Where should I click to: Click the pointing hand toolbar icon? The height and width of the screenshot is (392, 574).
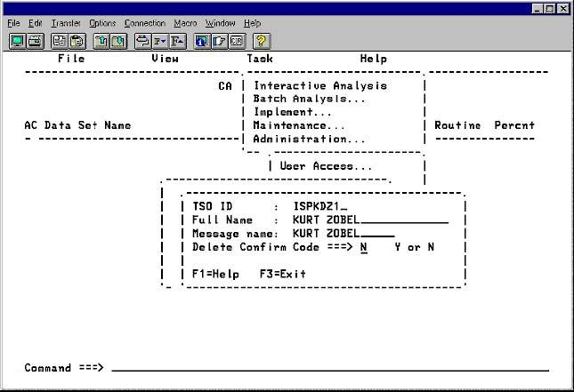tap(219, 41)
